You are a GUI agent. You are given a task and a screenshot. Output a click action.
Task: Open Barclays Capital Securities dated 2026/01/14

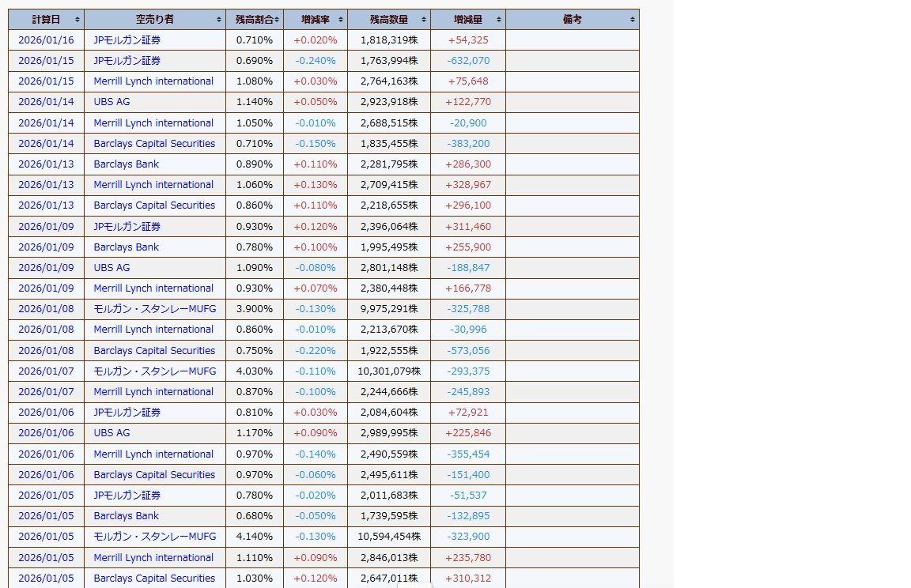154,144
